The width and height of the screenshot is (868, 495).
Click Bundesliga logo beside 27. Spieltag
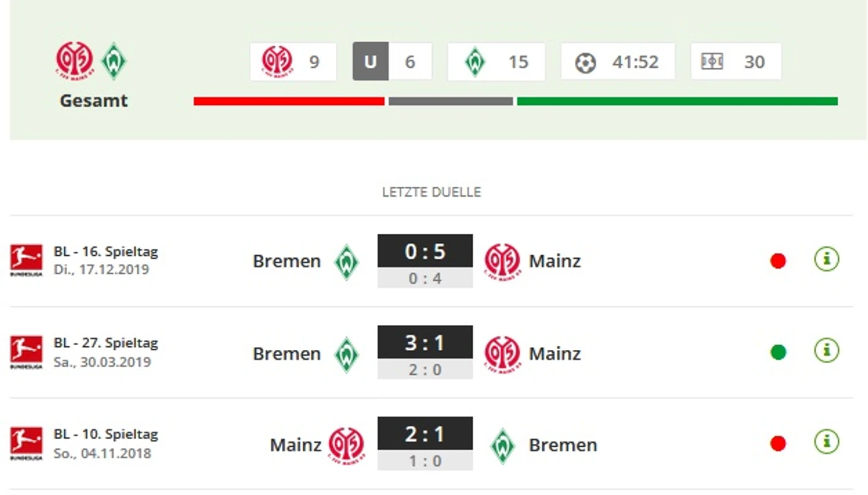pos(26,352)
